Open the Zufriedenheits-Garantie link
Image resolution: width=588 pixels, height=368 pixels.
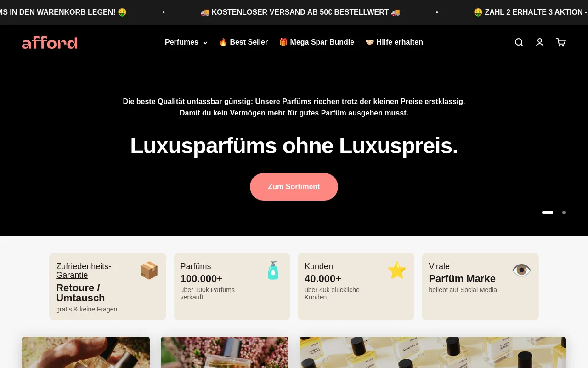click(84, 270)
